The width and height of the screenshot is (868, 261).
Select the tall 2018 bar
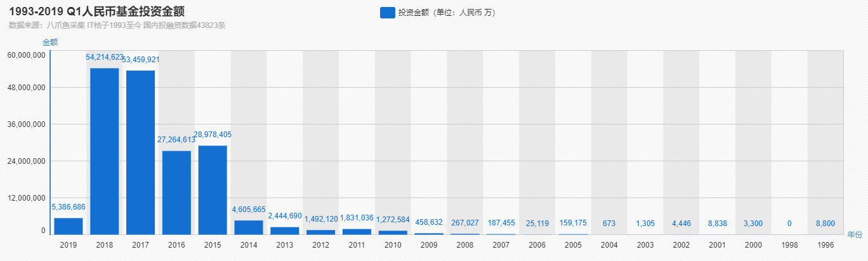[104, 151]
